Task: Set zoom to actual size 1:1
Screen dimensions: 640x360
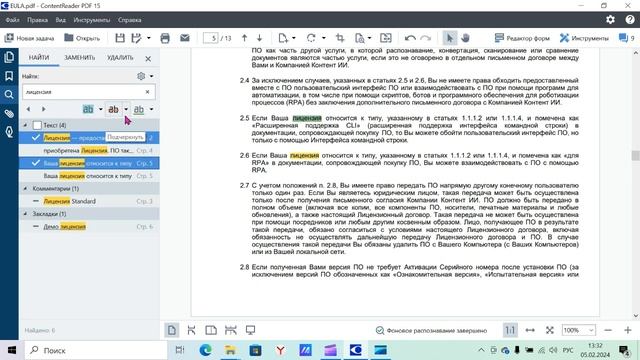Action: pos(510,330)
